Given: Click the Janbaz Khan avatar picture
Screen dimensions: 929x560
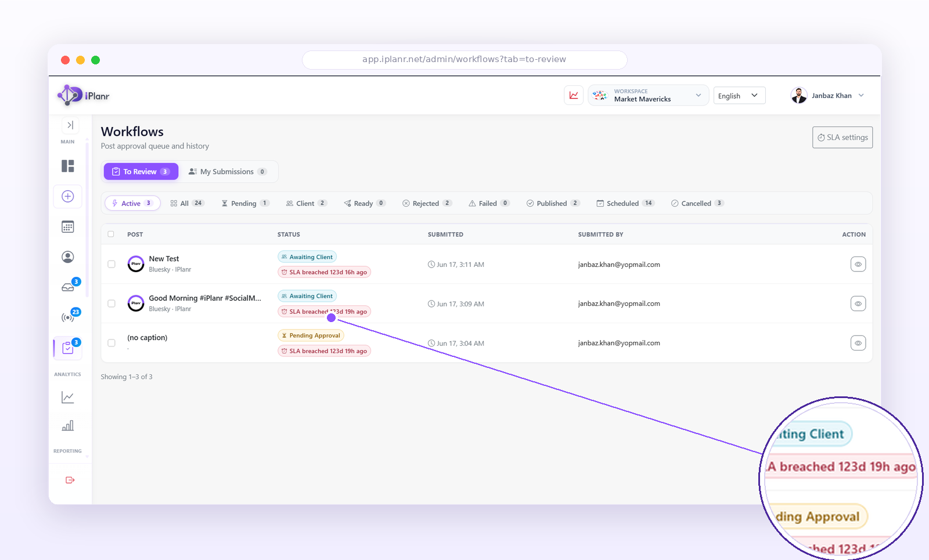Looking at the screenshot, I should [x=799, y=95].
